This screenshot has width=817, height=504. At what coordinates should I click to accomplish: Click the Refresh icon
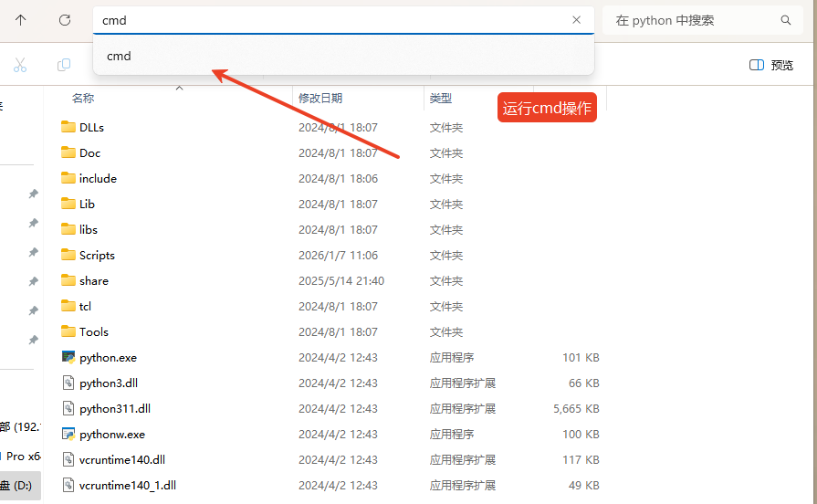65,20
